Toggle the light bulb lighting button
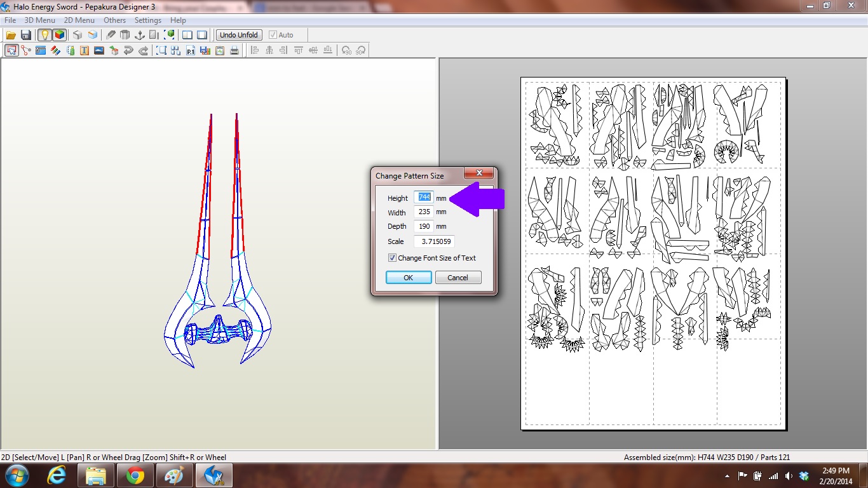Image resolution: width=868 pixels, height=488 pixels. [x=44, y=35]
